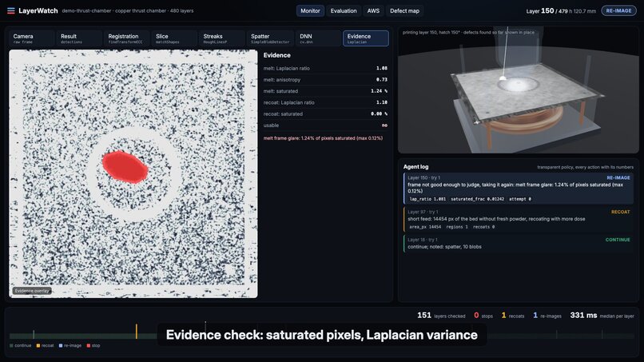Click the usable no row
Viewport: 644px width, 362px height.
325,125
